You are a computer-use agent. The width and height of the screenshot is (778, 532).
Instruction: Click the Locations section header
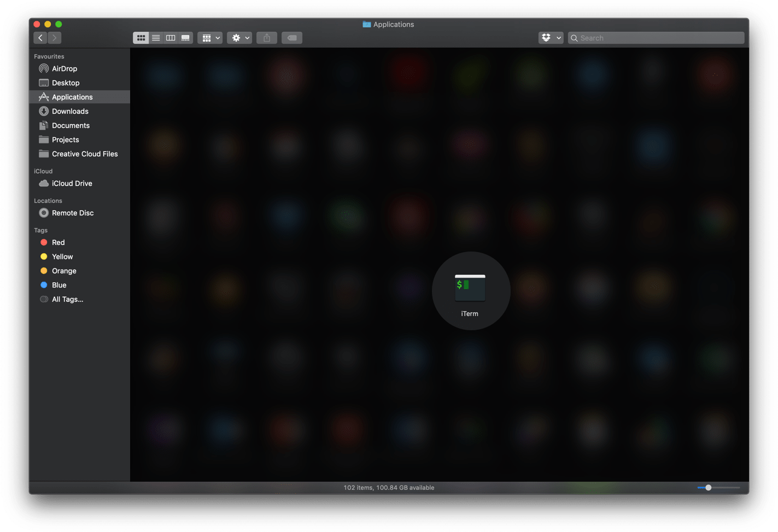[48, 201]
